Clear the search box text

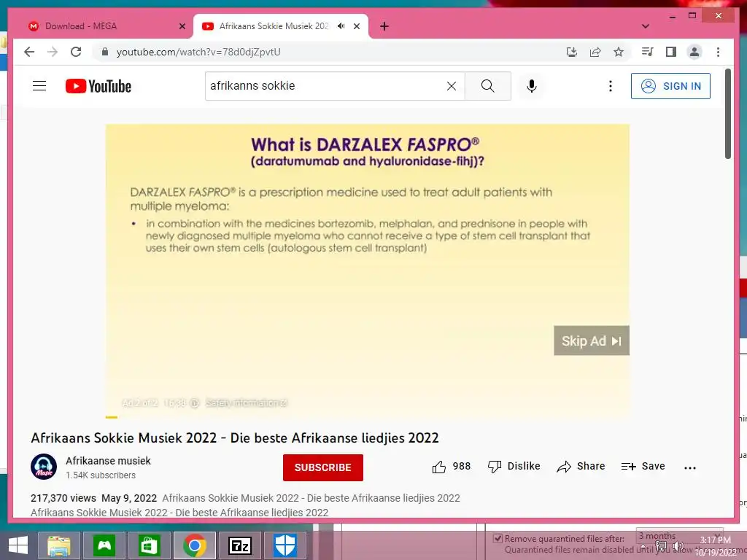(451, 86)
